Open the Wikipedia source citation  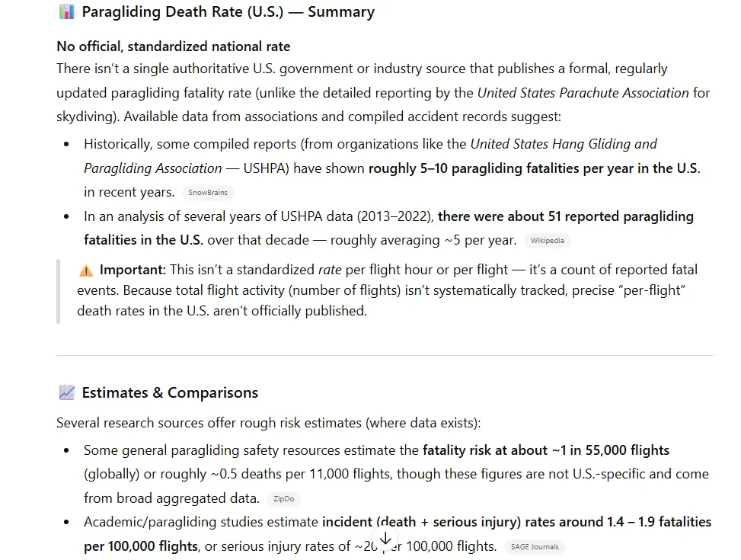click(547, 241)
